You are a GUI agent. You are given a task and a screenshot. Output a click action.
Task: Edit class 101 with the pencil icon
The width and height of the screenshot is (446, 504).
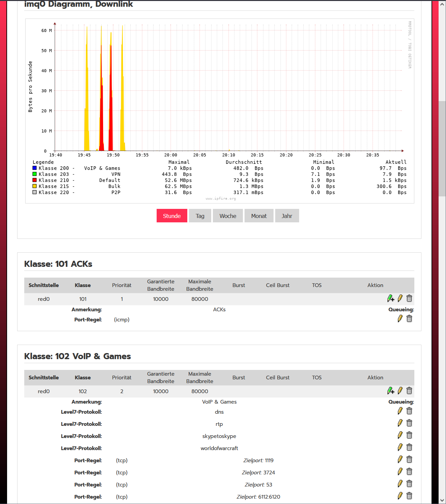coord(400,298)
